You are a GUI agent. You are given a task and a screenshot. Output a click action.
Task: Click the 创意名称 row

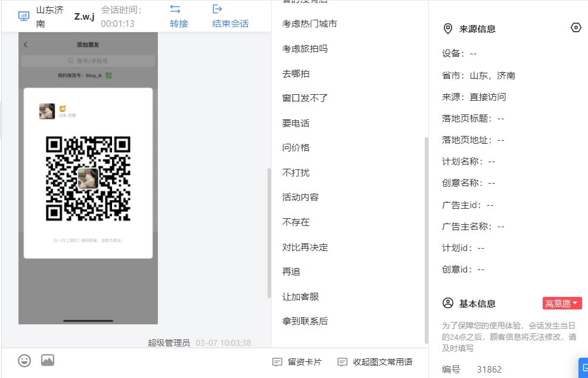(468, 183)
